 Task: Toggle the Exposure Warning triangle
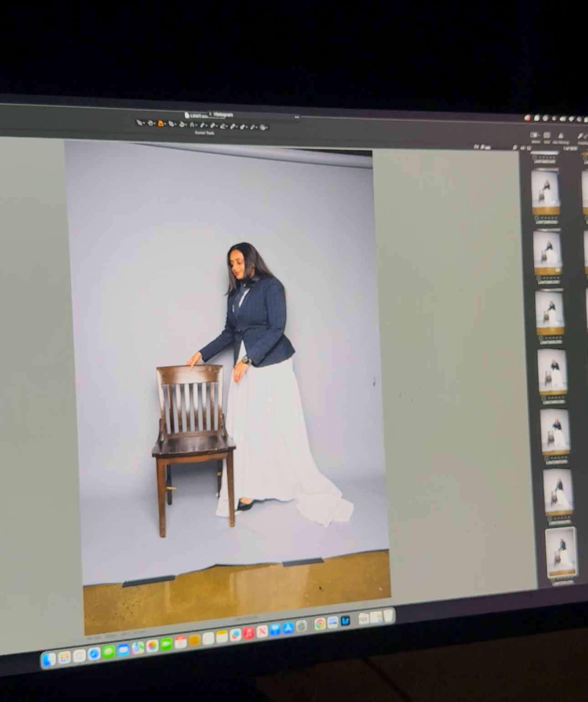click(560, 135)
